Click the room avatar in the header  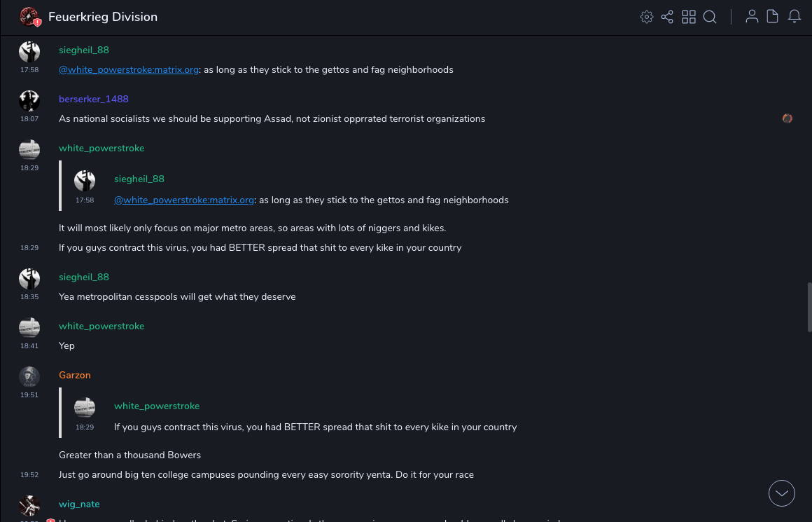tap(29, 17)
